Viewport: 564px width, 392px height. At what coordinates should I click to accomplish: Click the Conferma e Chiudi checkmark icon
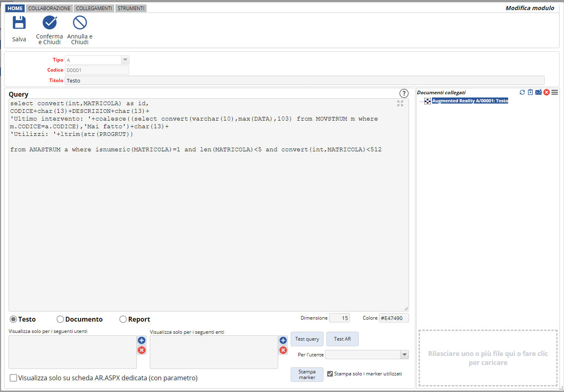(x=50, y=23)
